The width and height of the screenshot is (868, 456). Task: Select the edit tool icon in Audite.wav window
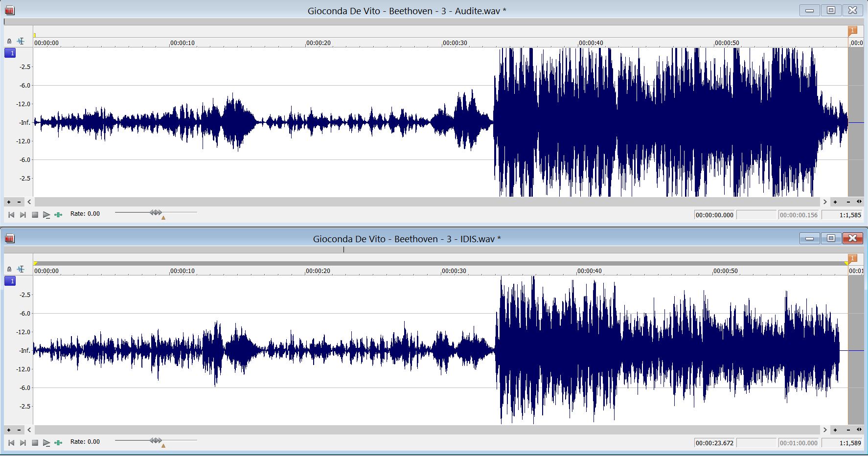(21, 41)
